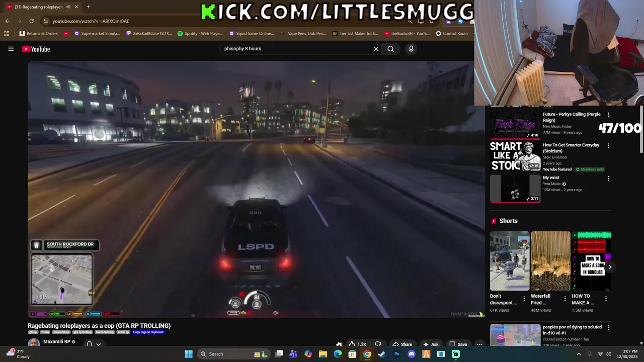Viewport: 644px width, 362px height.
Task: Open Microsoft Edge from the taskbar
Action: tap(338, 354)
